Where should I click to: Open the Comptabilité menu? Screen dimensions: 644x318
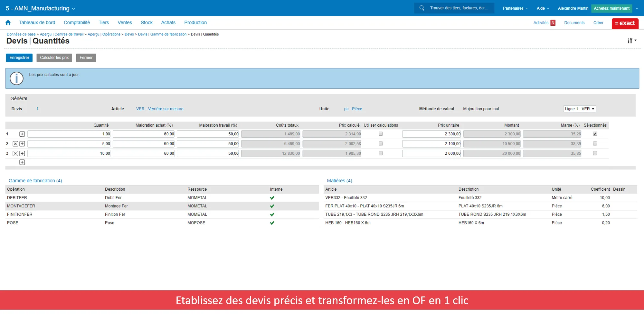tap(77, 23)
